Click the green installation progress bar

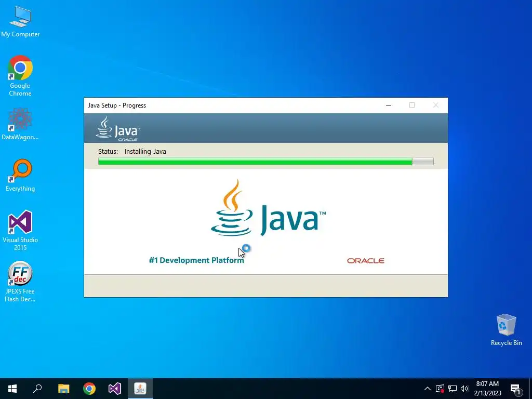coord(265,161)
